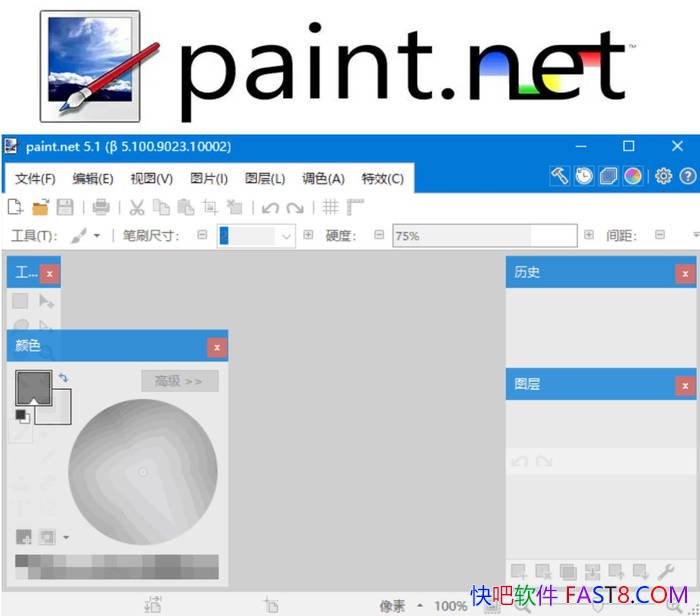The image size is (700, 616).
Task: Click the add color to palette icon
Action: click(x=24, y=537)
